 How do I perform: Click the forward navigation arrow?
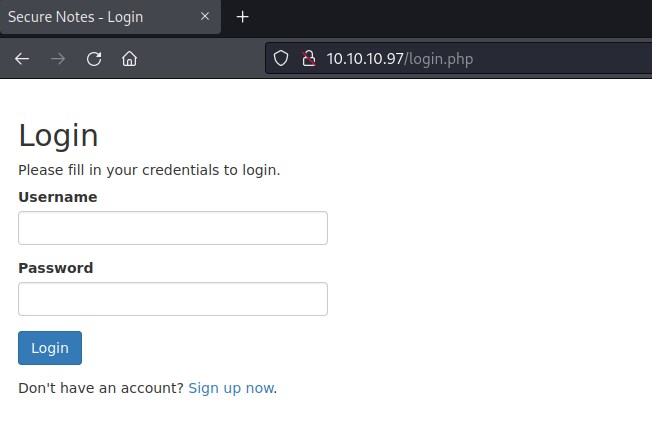pos(58,58)
